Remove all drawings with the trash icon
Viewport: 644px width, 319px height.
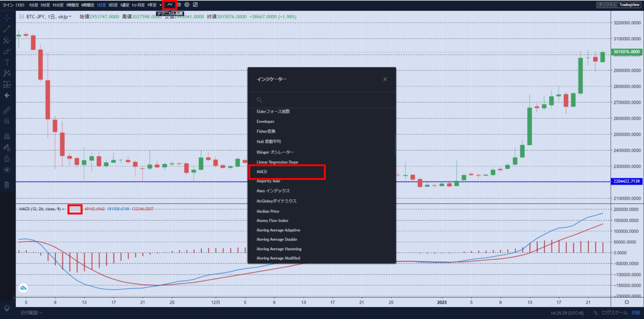pos(7,184)
